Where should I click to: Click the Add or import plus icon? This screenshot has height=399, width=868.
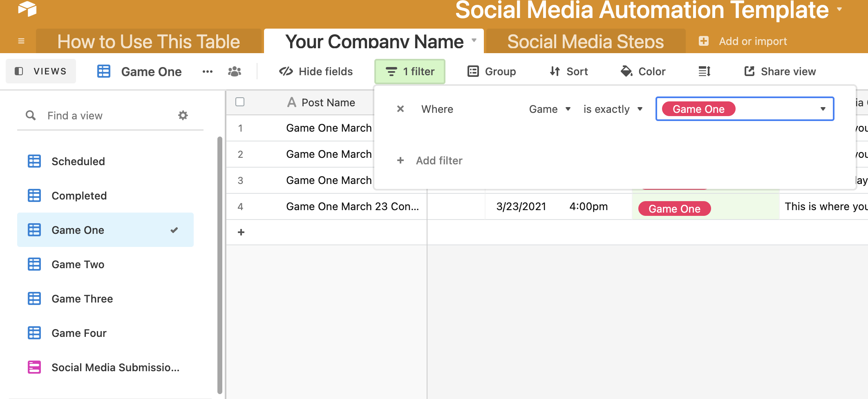click(x=704, y=41)
